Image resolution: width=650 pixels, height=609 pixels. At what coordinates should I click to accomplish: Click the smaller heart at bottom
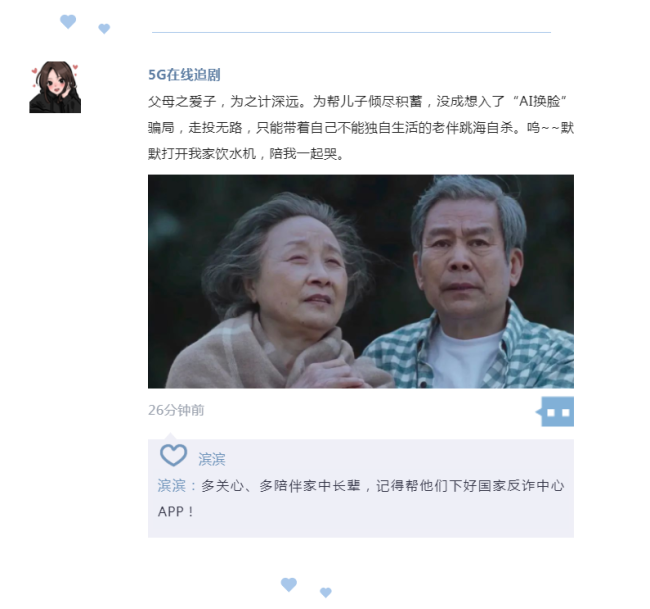326,592
